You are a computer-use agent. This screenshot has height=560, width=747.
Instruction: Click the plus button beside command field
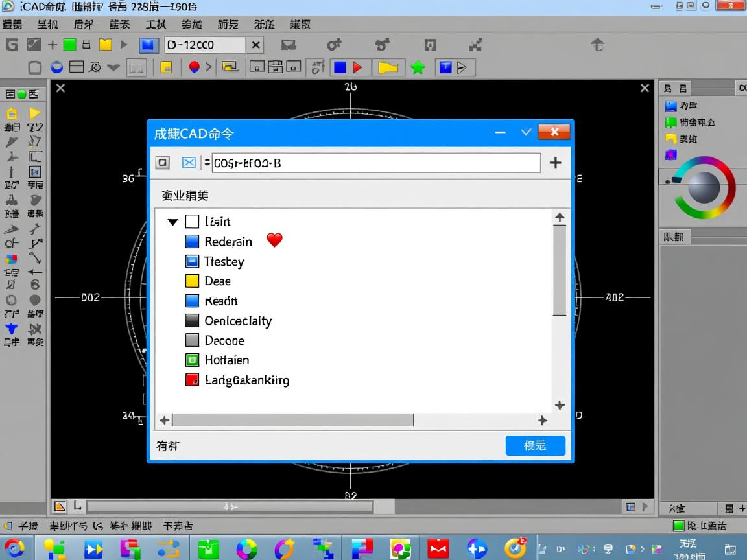point(555,163)
